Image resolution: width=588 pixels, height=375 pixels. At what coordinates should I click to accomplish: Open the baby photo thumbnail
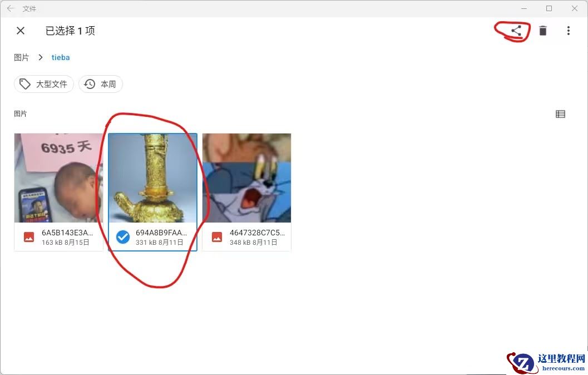pos(58,178)
